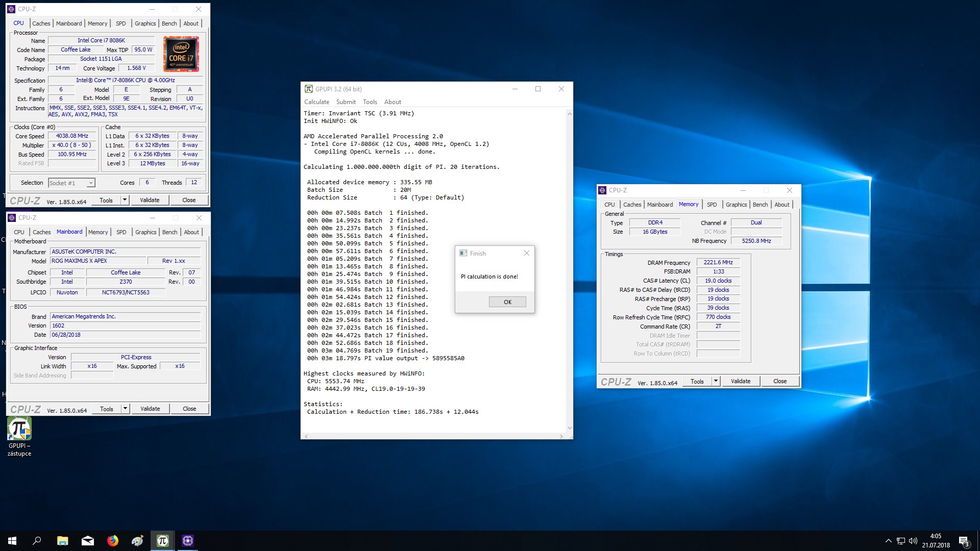Image resolution: width=980 pixels, height=551 pixels.
Task: Expand Tools dropdown arrow in Mainboard CPU-Z
Action: click(125, 409)
